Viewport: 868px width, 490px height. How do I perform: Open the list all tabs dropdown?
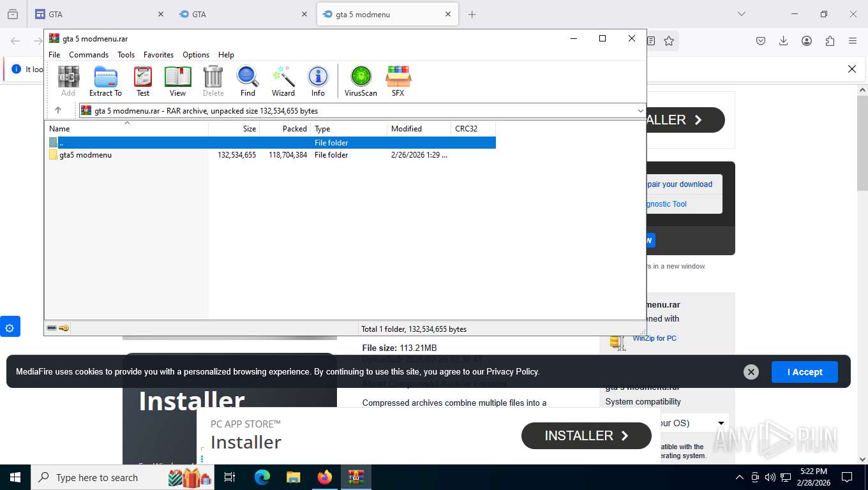click(x=741, y=14)
